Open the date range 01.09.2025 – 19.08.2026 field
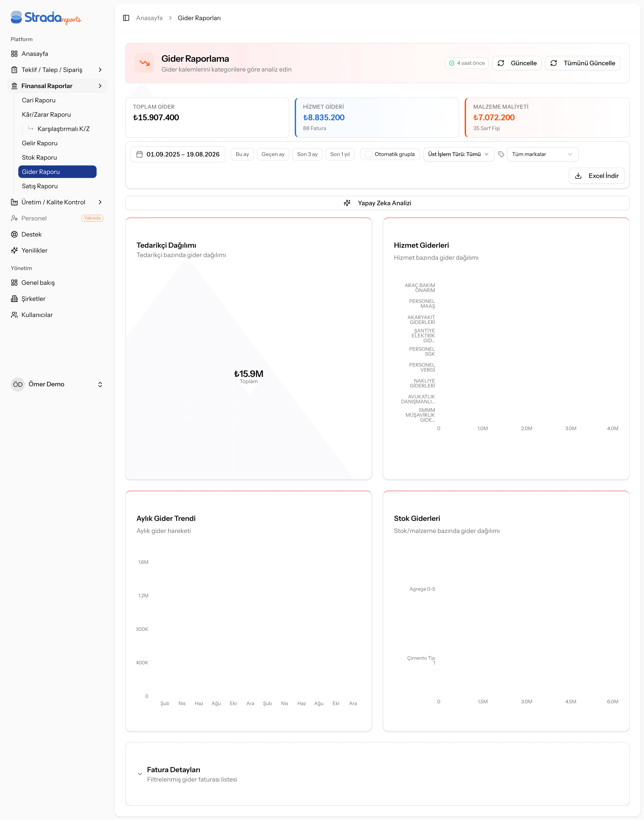Viewport: 644px width, 820px height. pyautogui.click(x=178, y=154)
